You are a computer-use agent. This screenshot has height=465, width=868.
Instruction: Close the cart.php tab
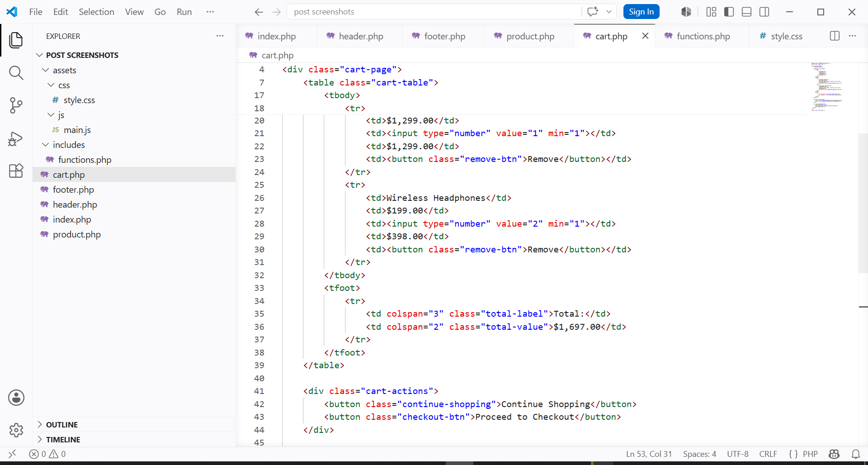coord(646,36)
